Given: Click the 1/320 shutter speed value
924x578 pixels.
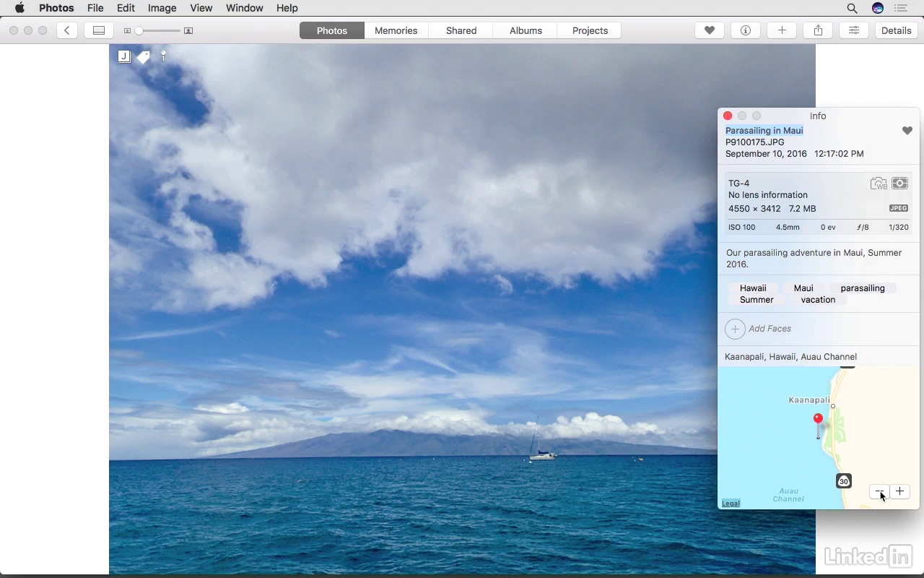Looking at the screenshot, I should click(x=899, y=228).
